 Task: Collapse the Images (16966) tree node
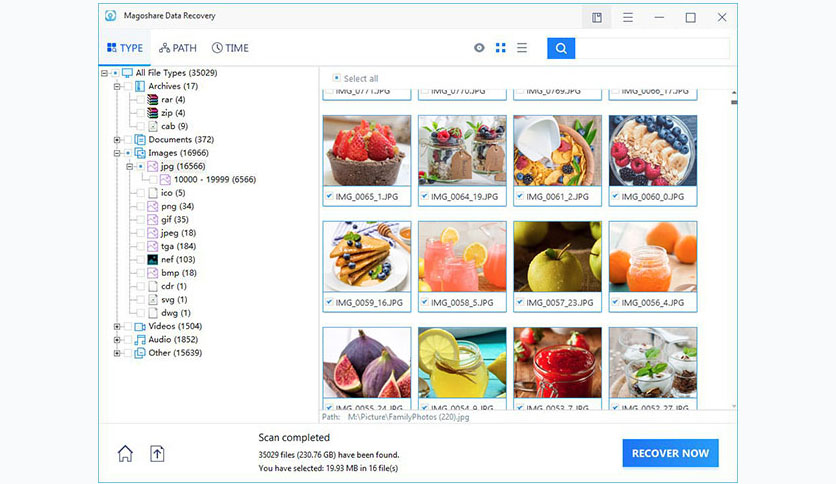117,153
